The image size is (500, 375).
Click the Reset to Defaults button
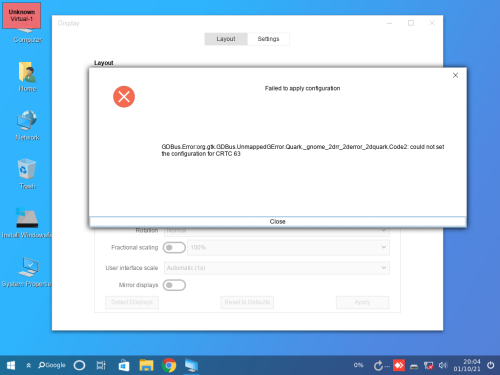247,302
